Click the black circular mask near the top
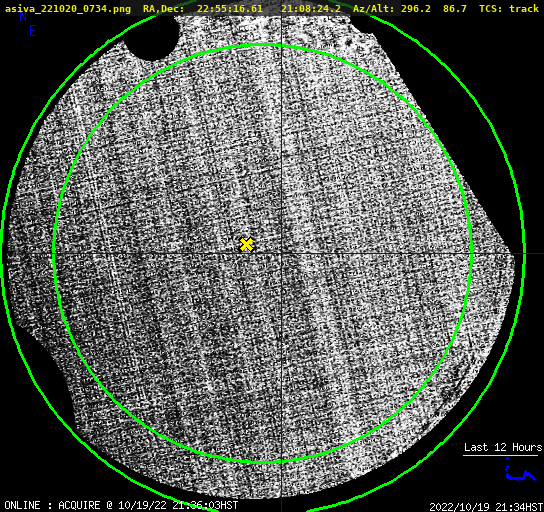The image size is (544, 512). coord(151,37)
